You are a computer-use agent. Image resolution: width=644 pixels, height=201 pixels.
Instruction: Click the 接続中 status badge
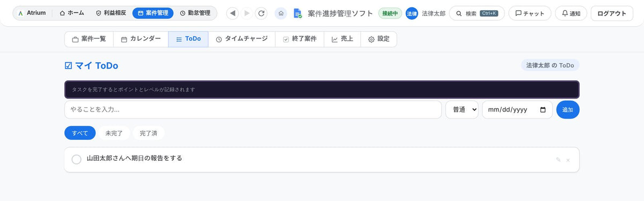coord(390,13)
